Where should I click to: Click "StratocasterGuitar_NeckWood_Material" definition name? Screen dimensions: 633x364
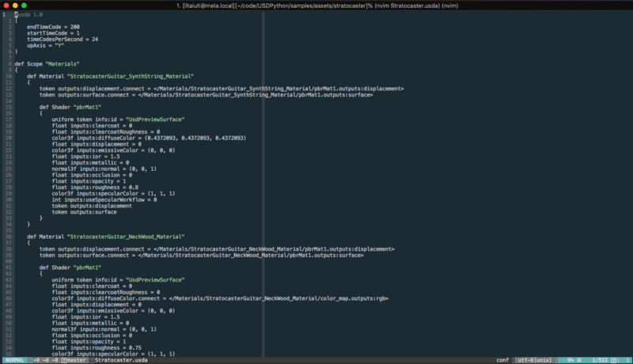pos(125,236)
